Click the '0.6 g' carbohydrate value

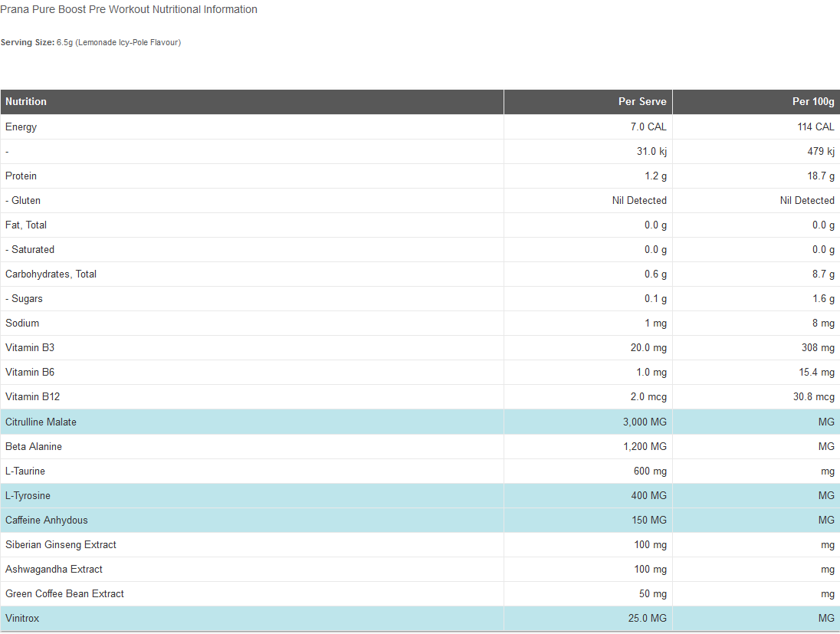click(x=656, y=274)
